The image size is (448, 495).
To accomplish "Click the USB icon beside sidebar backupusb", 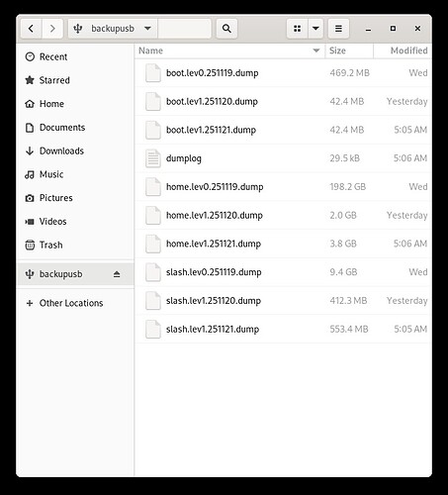I will tap(30, 274).
